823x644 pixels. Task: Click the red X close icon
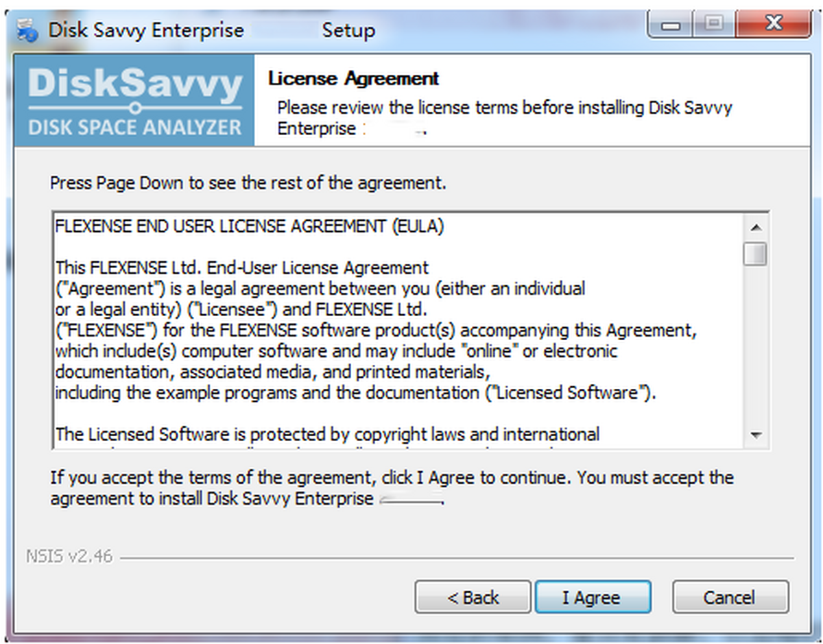click(774, 23)
